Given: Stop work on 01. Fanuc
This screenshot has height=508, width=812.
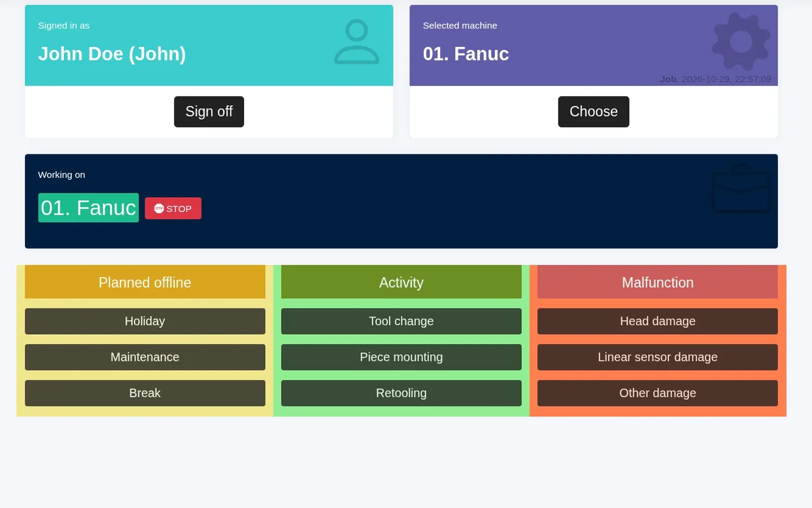Looking at the screenshot, I should pyautogui.click(x=173, y=208).
